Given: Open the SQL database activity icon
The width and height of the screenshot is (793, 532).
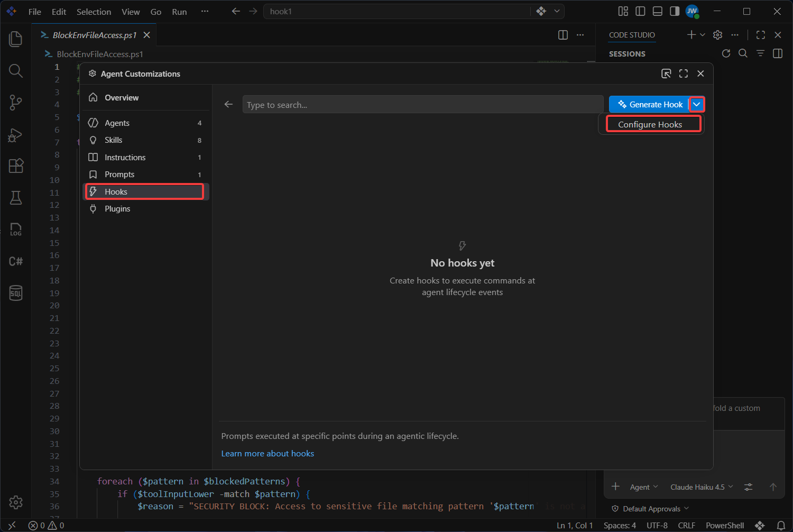Looking at the screenshot, I should tap(16, 293).
